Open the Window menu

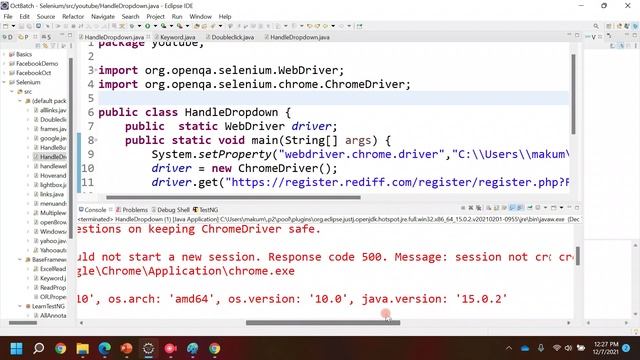pos(200,16)
